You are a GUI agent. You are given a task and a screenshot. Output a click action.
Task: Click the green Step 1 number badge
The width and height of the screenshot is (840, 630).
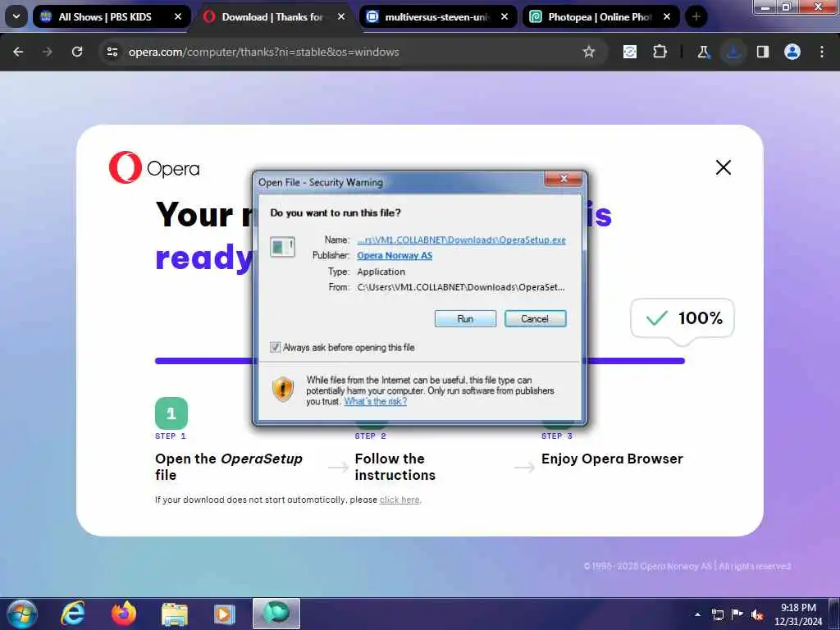pos(171,413)
